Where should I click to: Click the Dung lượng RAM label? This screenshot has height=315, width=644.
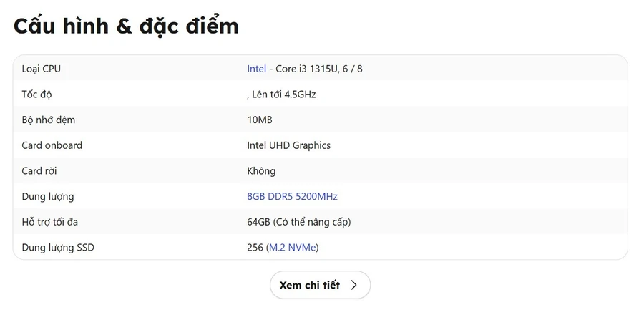pyautogui.click(x=48, y=196)
